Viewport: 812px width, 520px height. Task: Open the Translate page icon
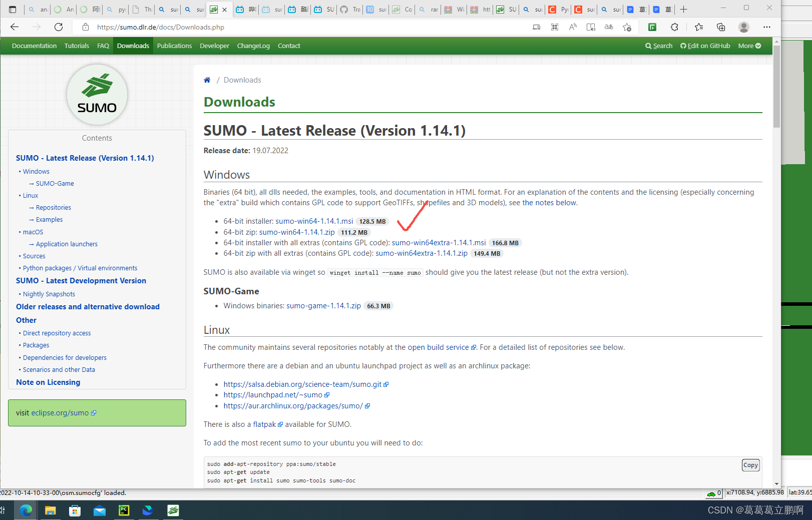[x=609, y=27]
